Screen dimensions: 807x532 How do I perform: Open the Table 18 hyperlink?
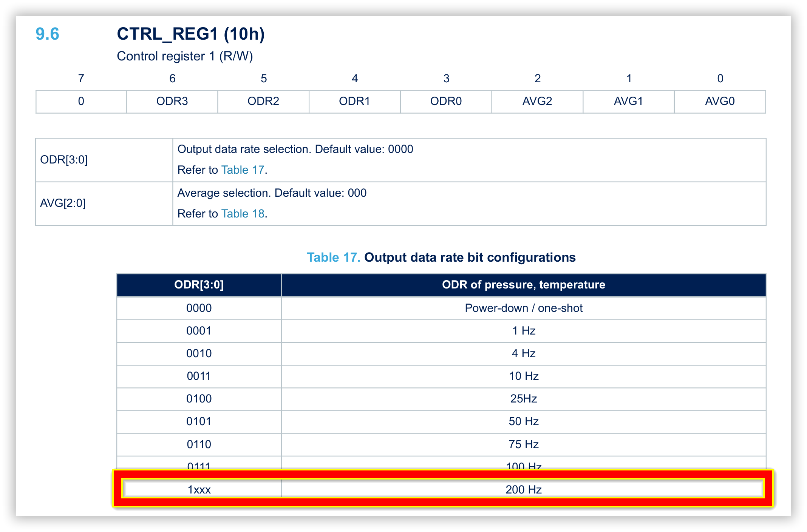243,214
